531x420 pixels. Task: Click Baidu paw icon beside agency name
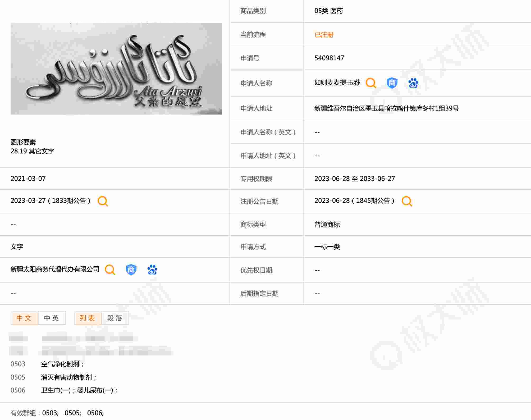tap(152, 270)
